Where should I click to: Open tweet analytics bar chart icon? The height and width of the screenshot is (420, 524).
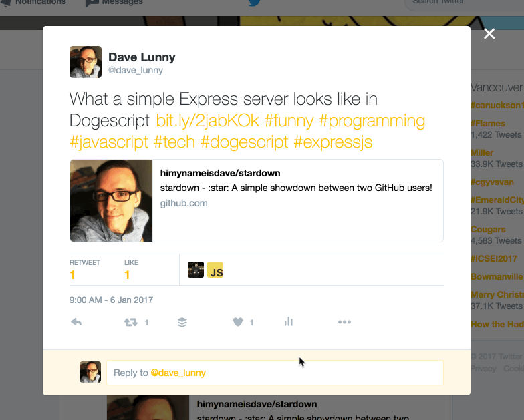(289, 321)
